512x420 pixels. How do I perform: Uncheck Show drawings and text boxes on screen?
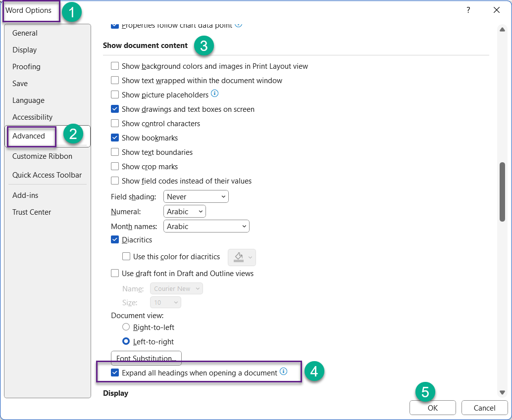(115, 109)
